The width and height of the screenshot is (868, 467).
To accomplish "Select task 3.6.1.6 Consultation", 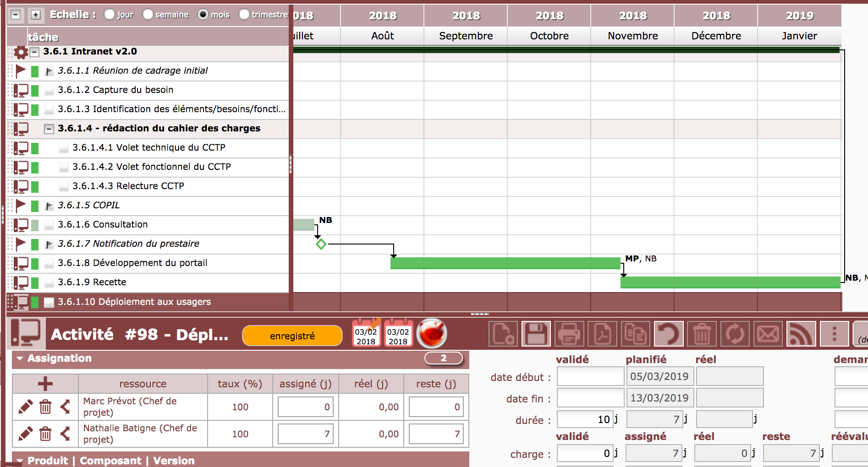I will point(103,224).
